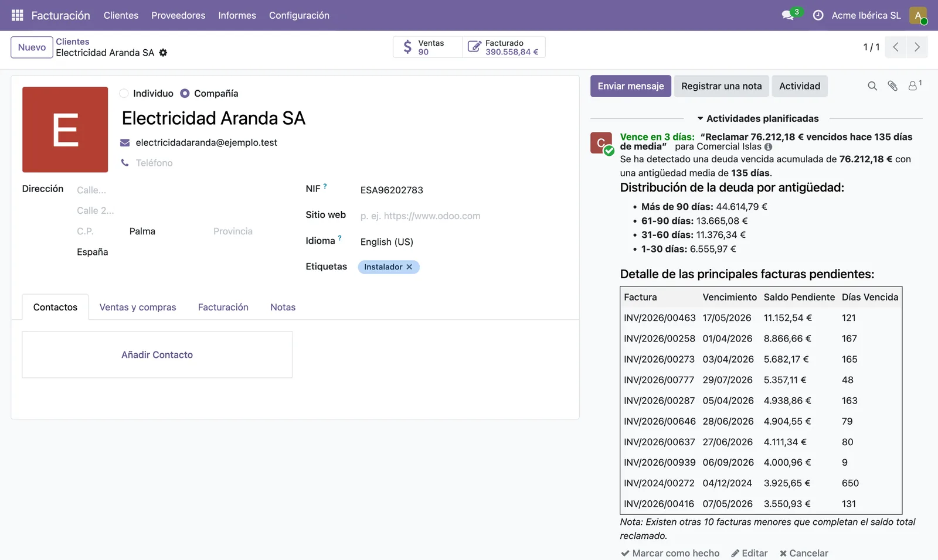Switch to the Contactos tab
The image size is (938, 560).
(x=55, y=307)
